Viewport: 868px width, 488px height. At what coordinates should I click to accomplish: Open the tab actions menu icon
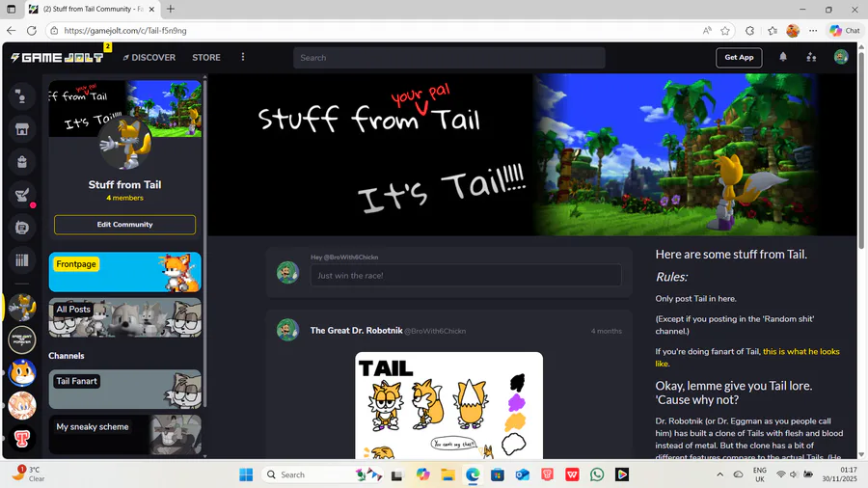coord(11,9)
